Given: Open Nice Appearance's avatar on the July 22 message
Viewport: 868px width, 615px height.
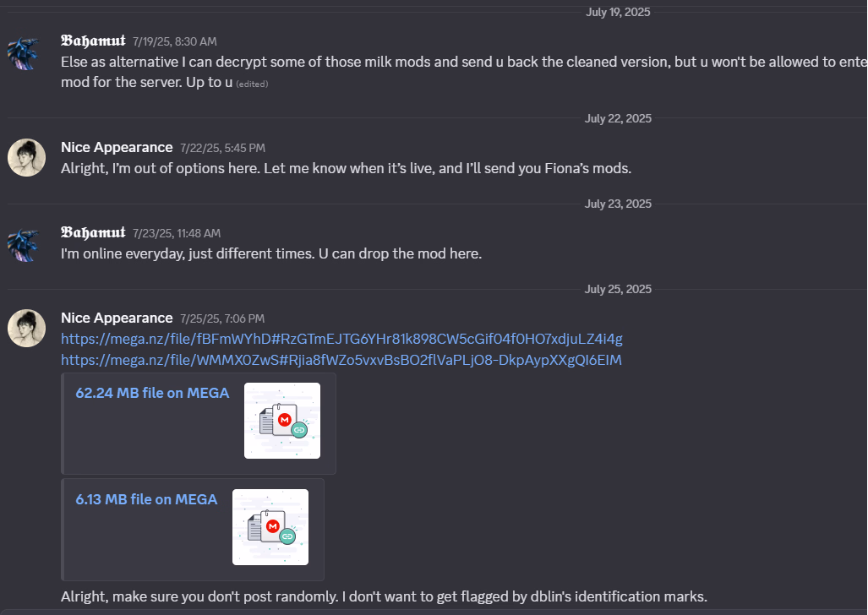Looking at the screenshot, I should [x=26, y=158].
